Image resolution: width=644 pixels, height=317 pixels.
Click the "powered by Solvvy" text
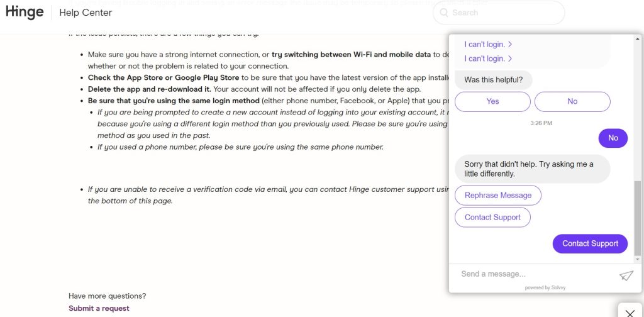pyautogui.click(x=545, y=287)
